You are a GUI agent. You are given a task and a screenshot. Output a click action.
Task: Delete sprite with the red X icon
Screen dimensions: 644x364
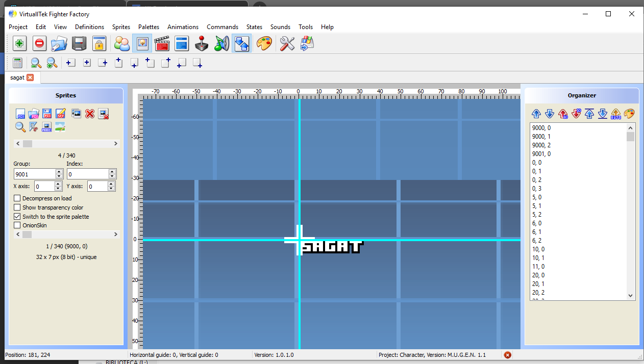90,114
